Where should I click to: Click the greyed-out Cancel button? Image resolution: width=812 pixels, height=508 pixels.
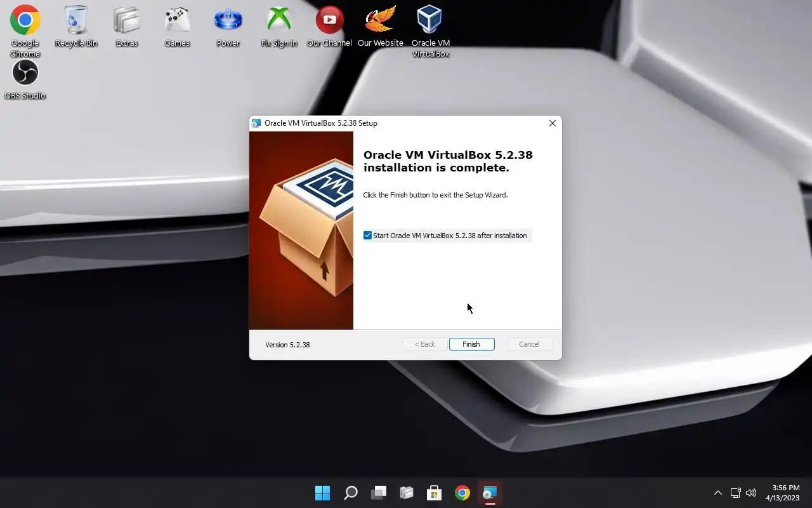(529, 344)
